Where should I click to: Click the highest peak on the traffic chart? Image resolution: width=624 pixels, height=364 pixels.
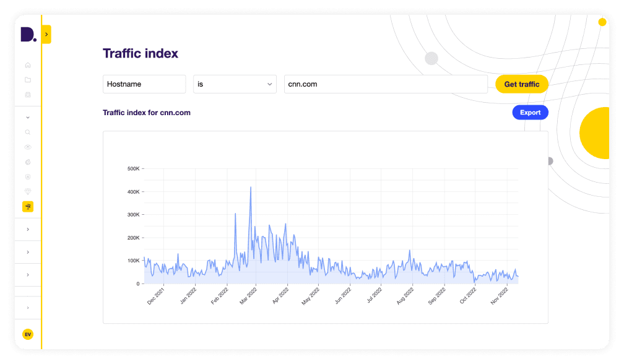251,187
